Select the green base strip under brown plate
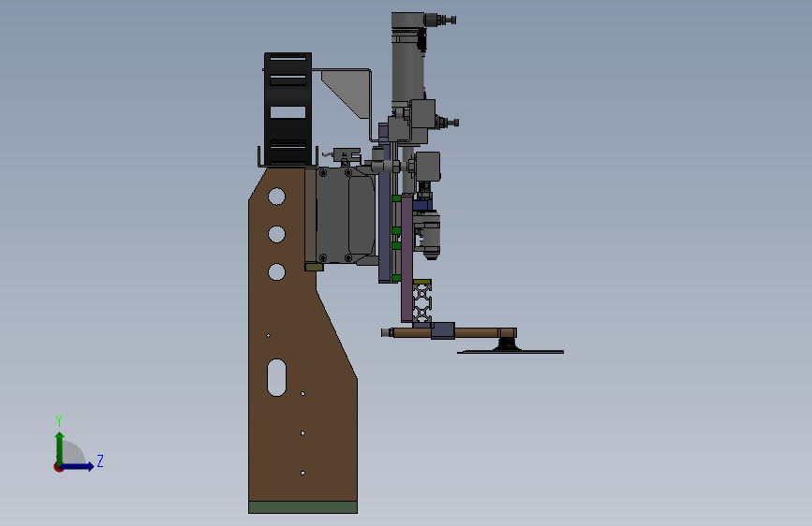This screenshot has height=526, width=812. click(x=303, y=507)
